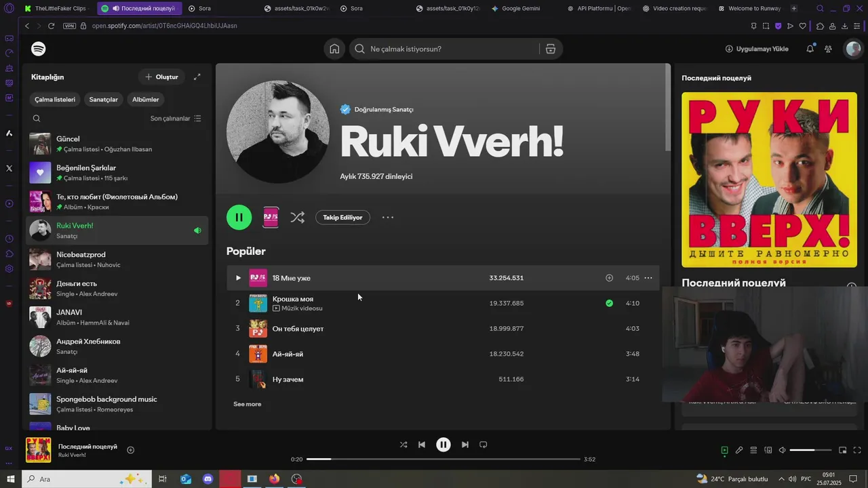Open Windows Start menu
The height and width of the screenshot is (488, 868).
[10, 479]
